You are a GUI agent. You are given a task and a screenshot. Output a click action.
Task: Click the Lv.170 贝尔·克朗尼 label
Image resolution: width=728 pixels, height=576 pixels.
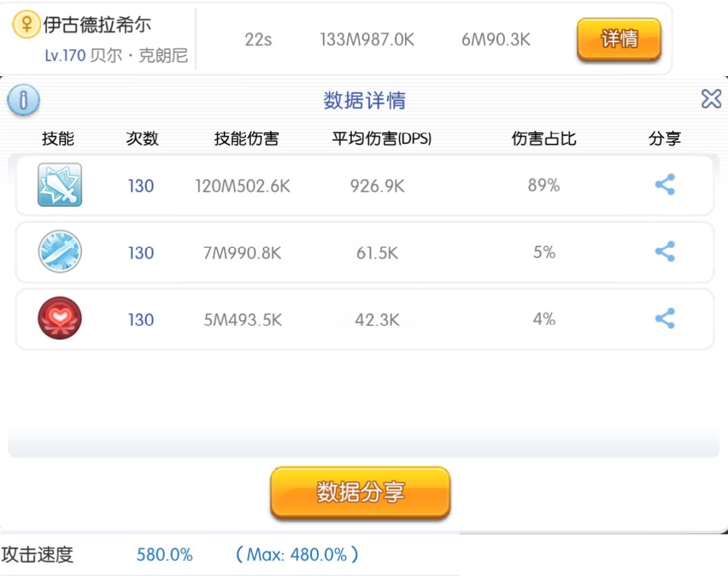click(x=116, y=55)
